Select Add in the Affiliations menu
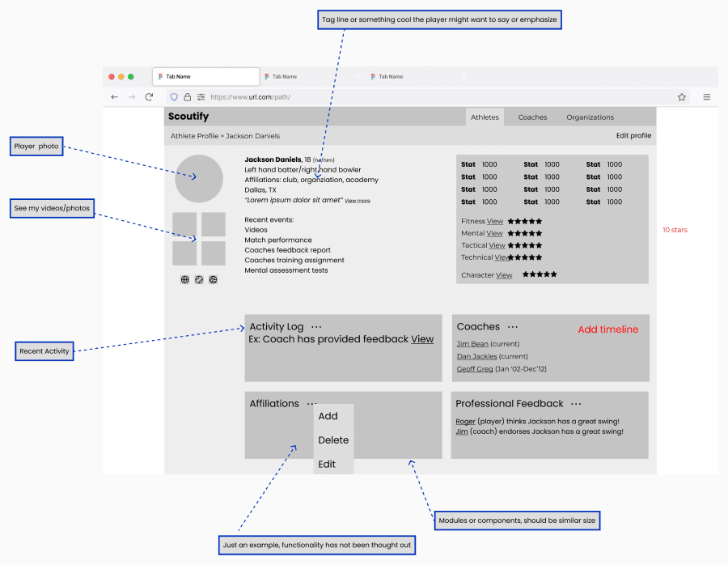This screenshot has height=565, width=728. pos(328,416)
